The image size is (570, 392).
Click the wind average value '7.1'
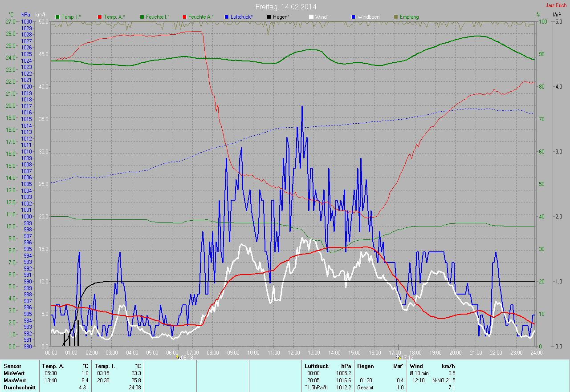pos(452,387)
